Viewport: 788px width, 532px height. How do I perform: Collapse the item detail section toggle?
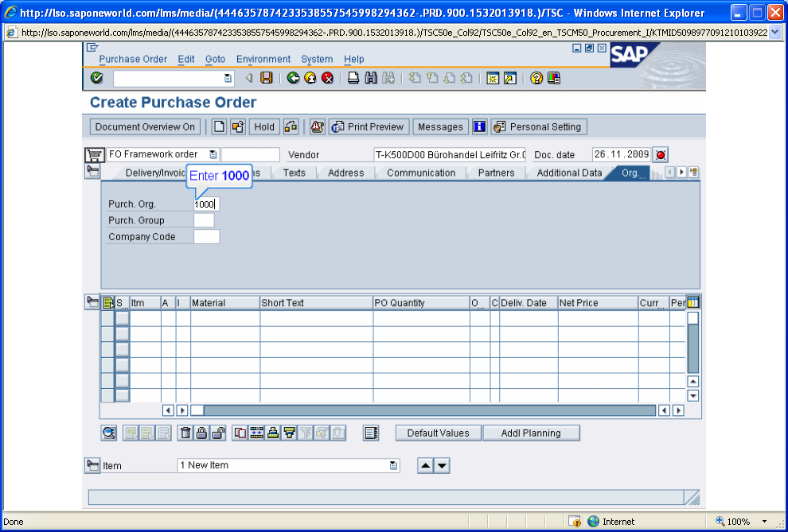[x=92, y=465]
